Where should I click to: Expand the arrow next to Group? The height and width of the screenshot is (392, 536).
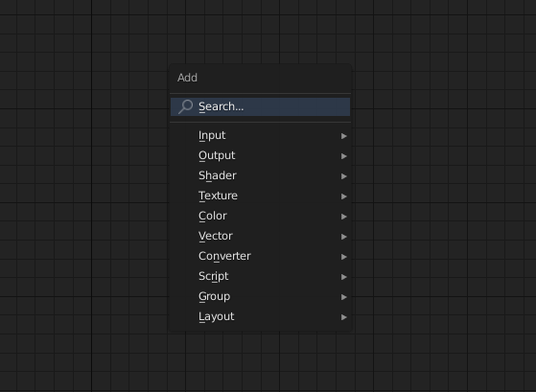pos(344,297)
